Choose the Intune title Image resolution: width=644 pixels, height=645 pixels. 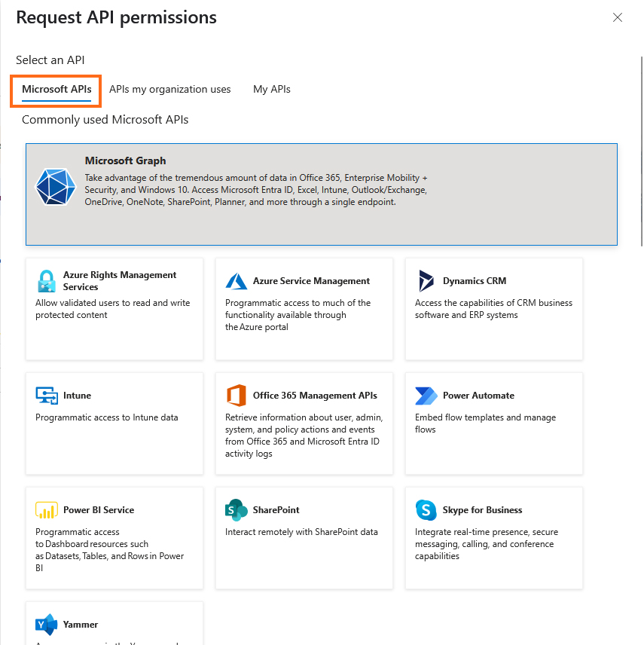point(78,396)
